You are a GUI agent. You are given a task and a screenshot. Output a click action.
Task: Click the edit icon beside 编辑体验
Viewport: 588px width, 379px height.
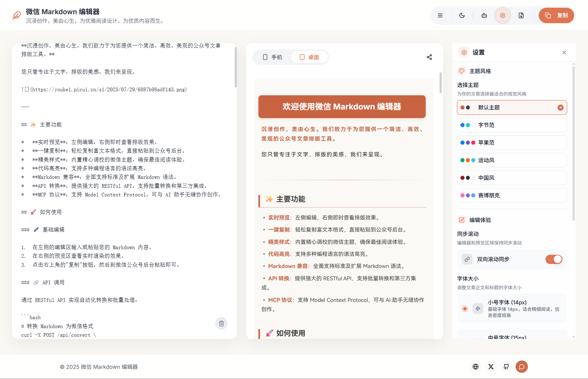click(462, 220)
